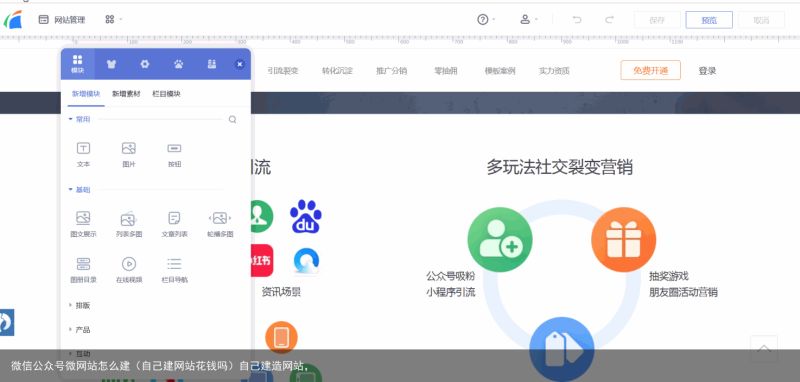The image size is (800, 382).
Task: Add the 在线视频 video module
Action: [129, 270]
